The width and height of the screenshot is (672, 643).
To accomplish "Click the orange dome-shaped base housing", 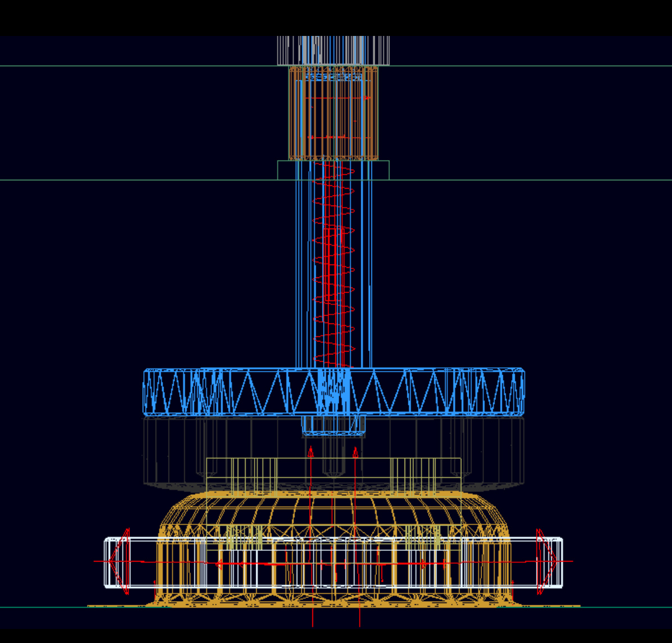I will point(333,549).
